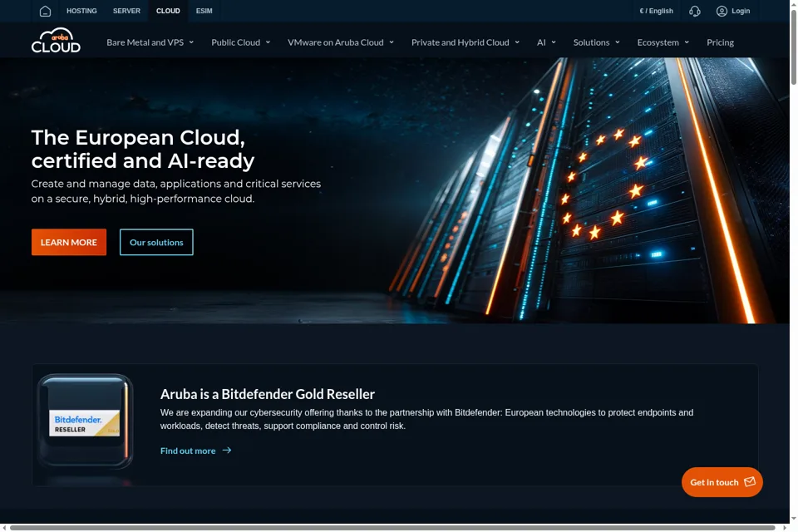Click the envelope icon in Get in touch
798x532 pixels.
coord(750,481)
